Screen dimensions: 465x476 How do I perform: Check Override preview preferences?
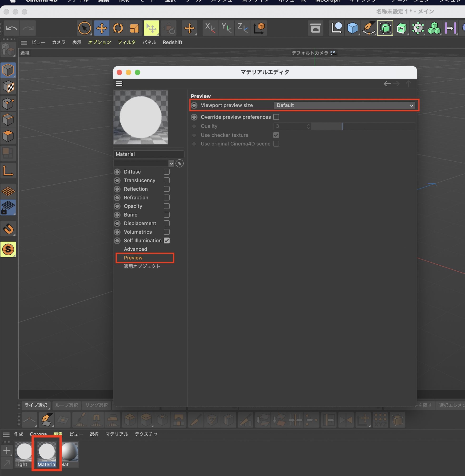click(x=276, y=117)
